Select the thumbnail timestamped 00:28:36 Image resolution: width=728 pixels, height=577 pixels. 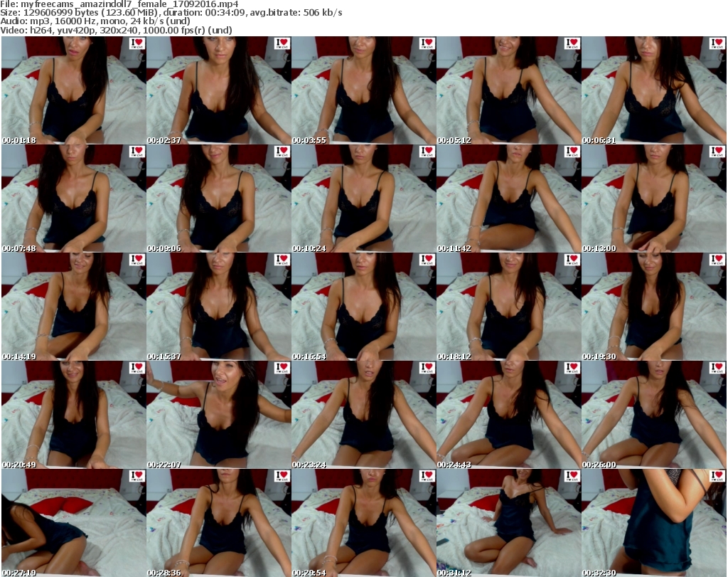tap(219, 523)
